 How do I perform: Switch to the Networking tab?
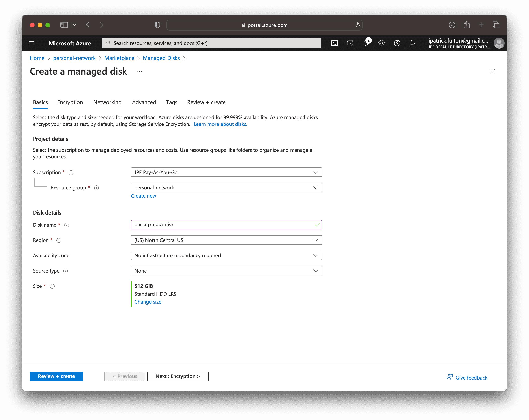107,102
